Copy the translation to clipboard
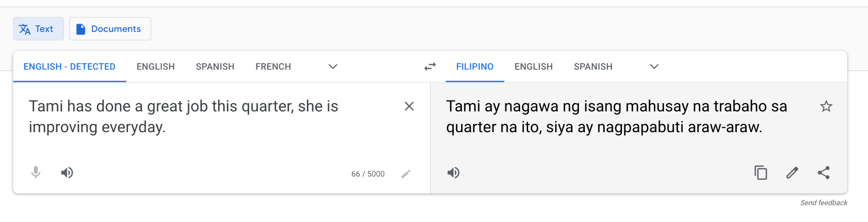The image size is (868, 222). coord(761,172)
